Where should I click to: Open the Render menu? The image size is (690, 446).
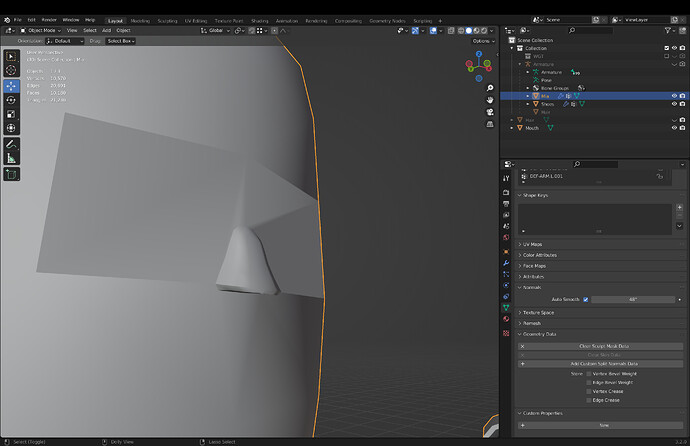click(x=49, y=20)
